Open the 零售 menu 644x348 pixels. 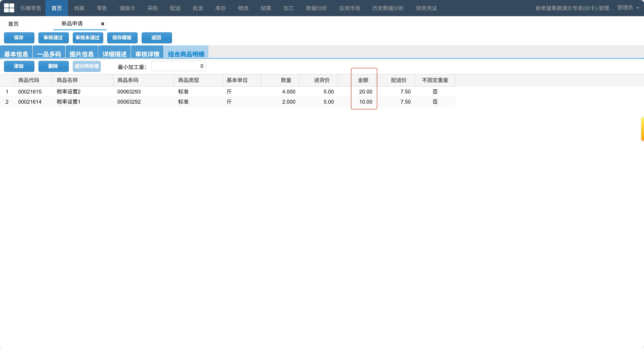point(102,8)
